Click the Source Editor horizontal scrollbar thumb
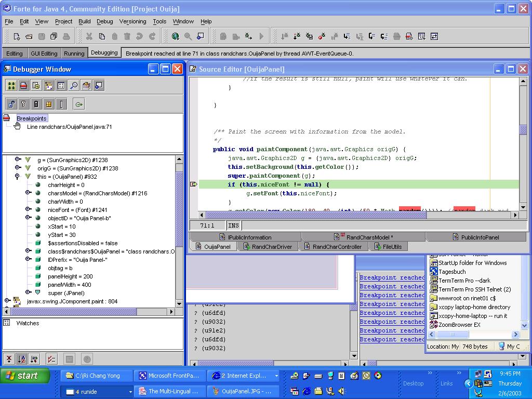The width and height of the screenshot is (532, 399). (316, 215)
